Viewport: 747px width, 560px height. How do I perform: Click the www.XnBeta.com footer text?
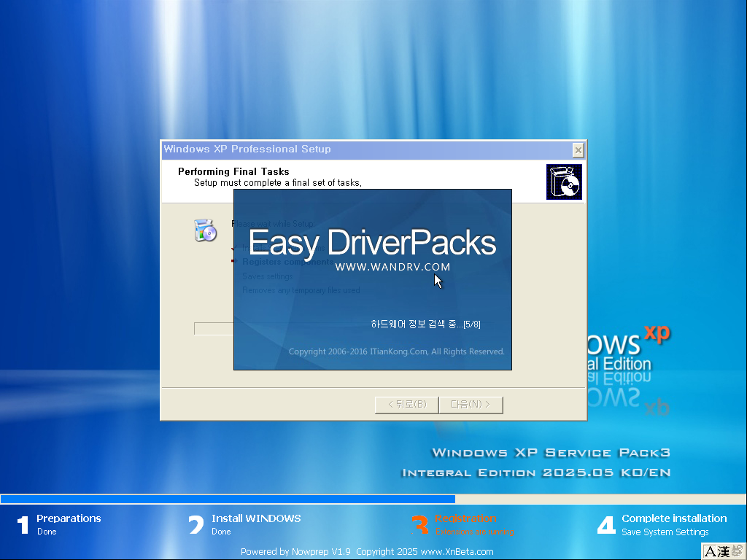457,551
